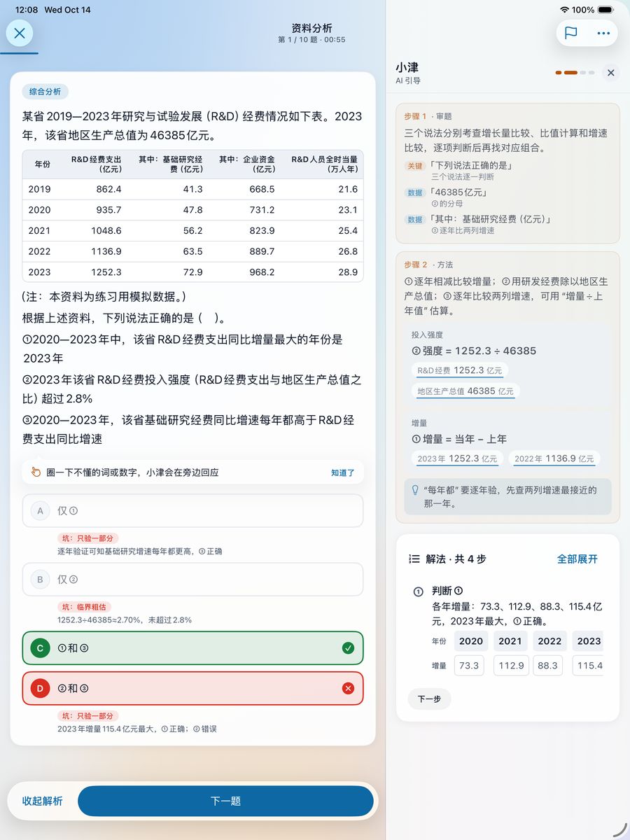Image resolution: width=630 pixels, height=840 pixels.
Task: Click the 112.9 increment value cell
Action: (x=511, y=665)
